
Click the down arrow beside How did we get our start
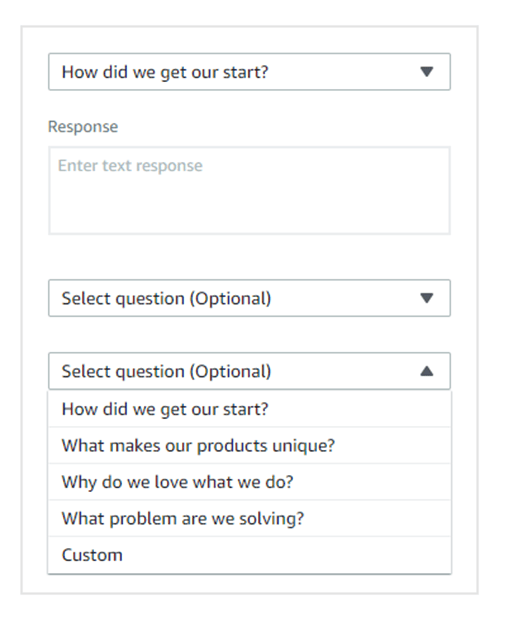[427, 72]
